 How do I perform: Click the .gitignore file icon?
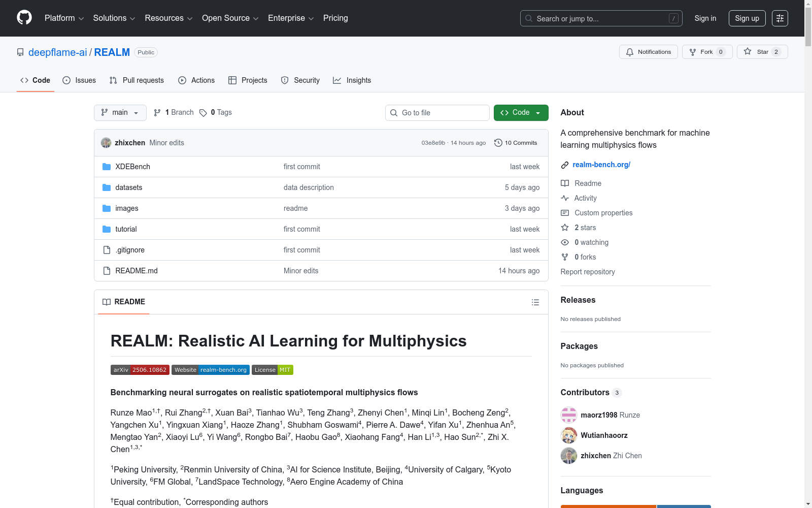pyautogui.click(x=107, y=250)
